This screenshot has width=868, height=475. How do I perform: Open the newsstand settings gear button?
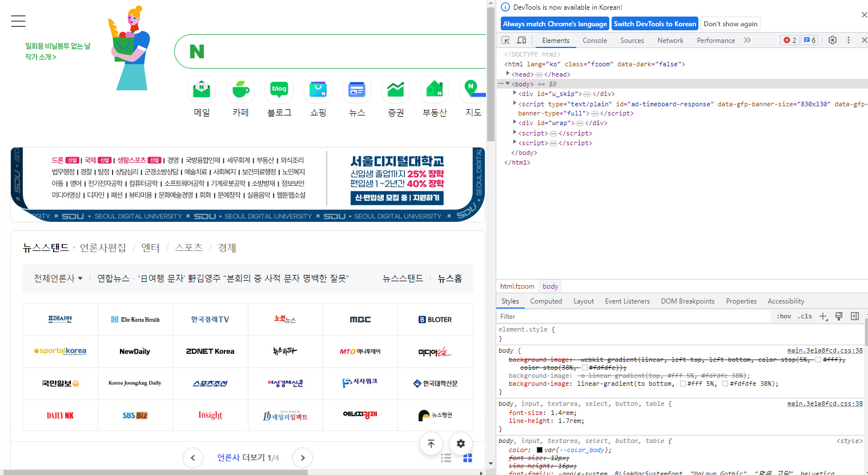(x=461, y=444)
